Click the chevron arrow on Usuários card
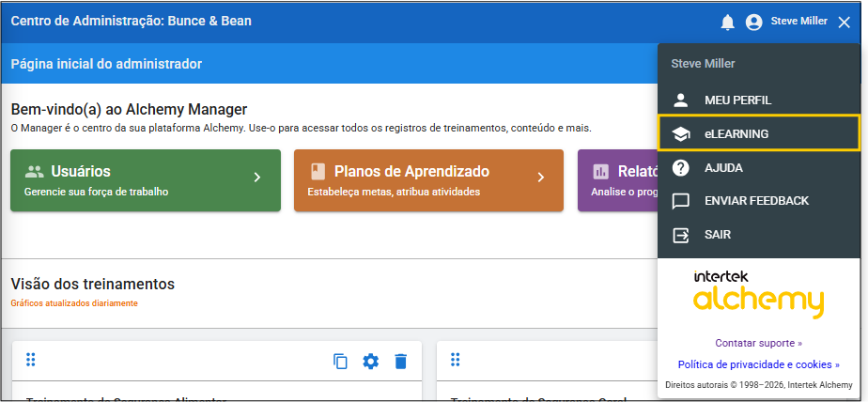 tap(256, 177)
